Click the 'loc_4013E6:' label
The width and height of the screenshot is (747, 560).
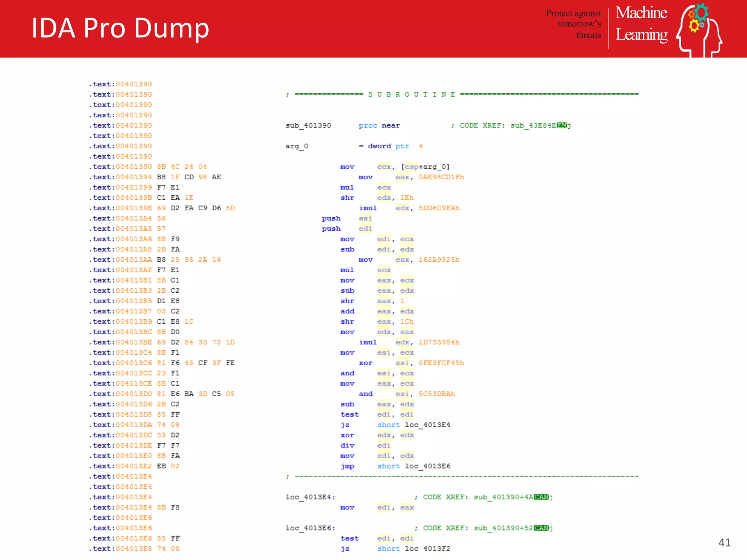(310, 528)
